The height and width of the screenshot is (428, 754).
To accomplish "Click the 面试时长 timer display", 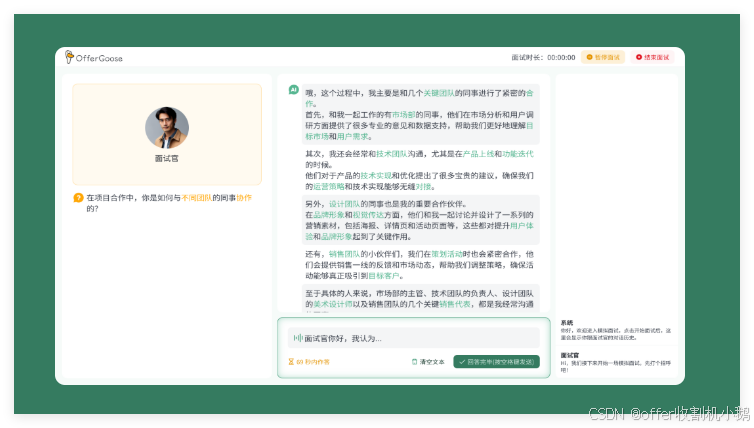I will pos(543,57).
